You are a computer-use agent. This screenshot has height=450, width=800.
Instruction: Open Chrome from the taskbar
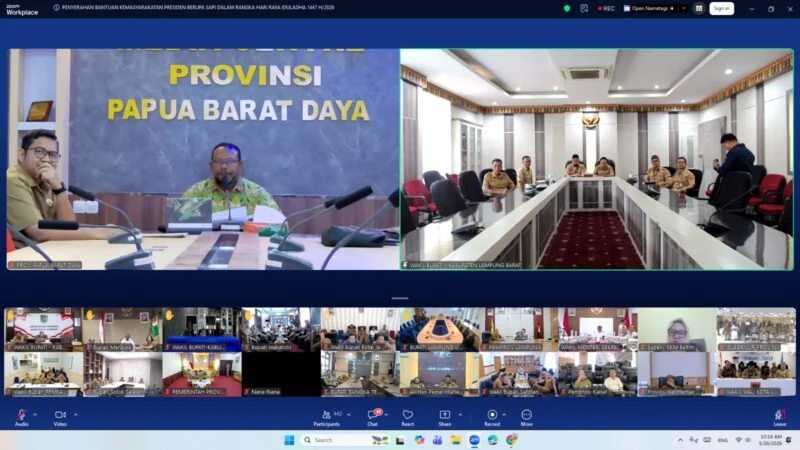pyautogui.click(x=511, y=440)
